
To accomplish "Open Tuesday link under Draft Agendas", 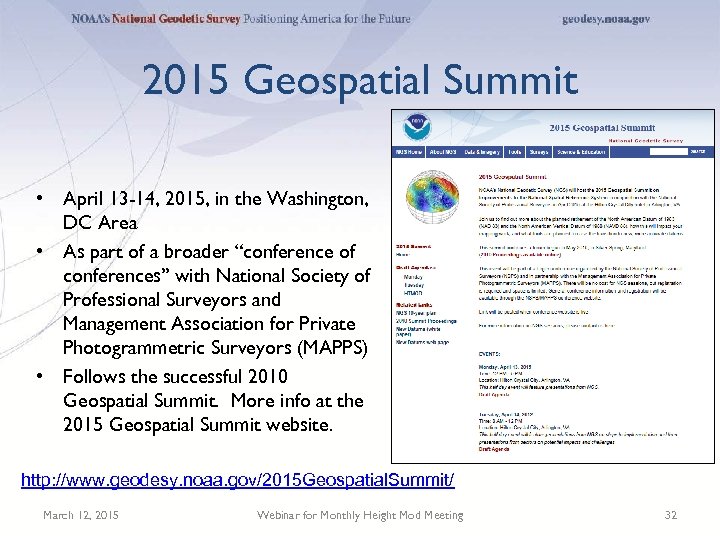I will [414, 285].
